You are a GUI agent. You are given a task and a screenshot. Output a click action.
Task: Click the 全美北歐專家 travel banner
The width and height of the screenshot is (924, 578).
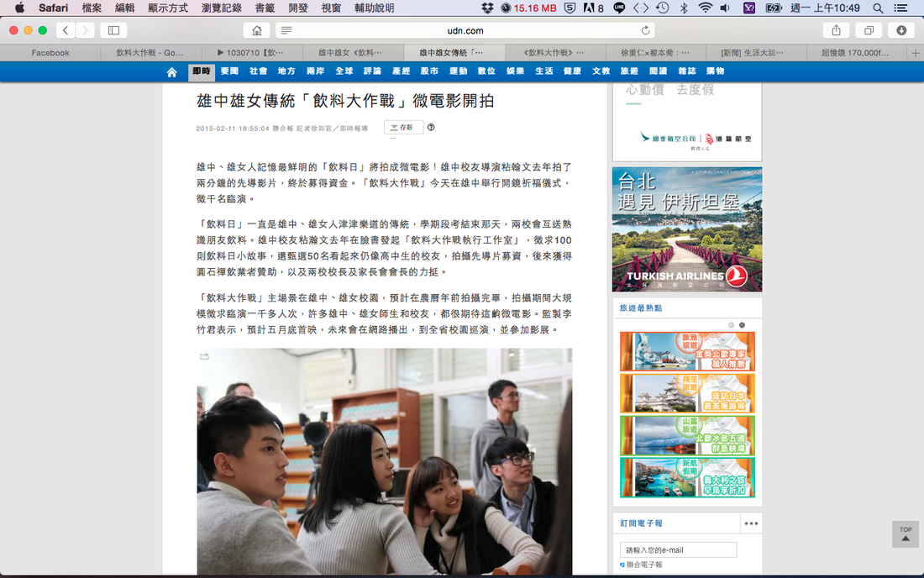click(687, 351)
